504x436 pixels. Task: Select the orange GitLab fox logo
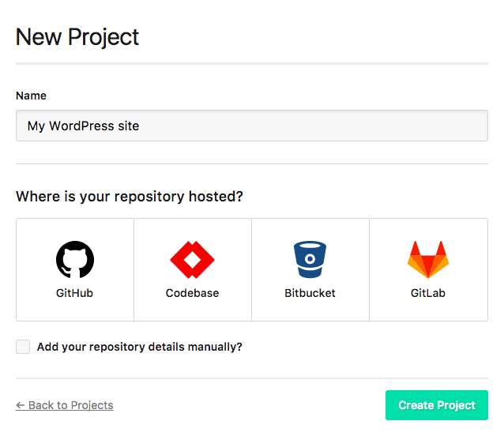[428, 260]
